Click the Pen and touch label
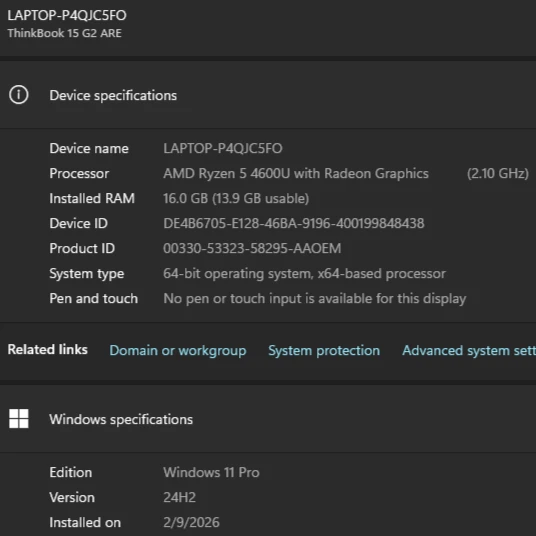 pos(94,298)
